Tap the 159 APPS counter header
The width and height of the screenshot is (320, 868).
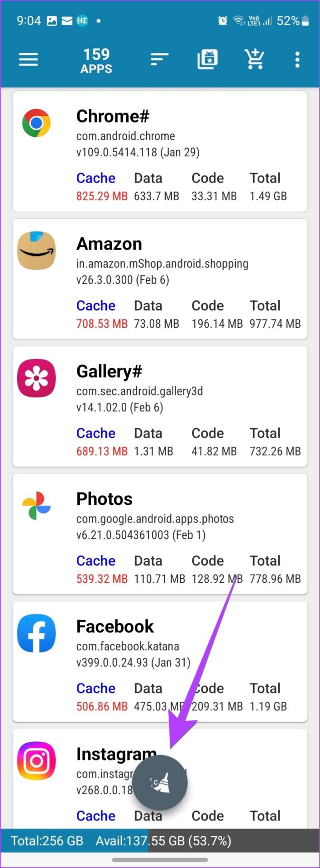tap(96, 61)
